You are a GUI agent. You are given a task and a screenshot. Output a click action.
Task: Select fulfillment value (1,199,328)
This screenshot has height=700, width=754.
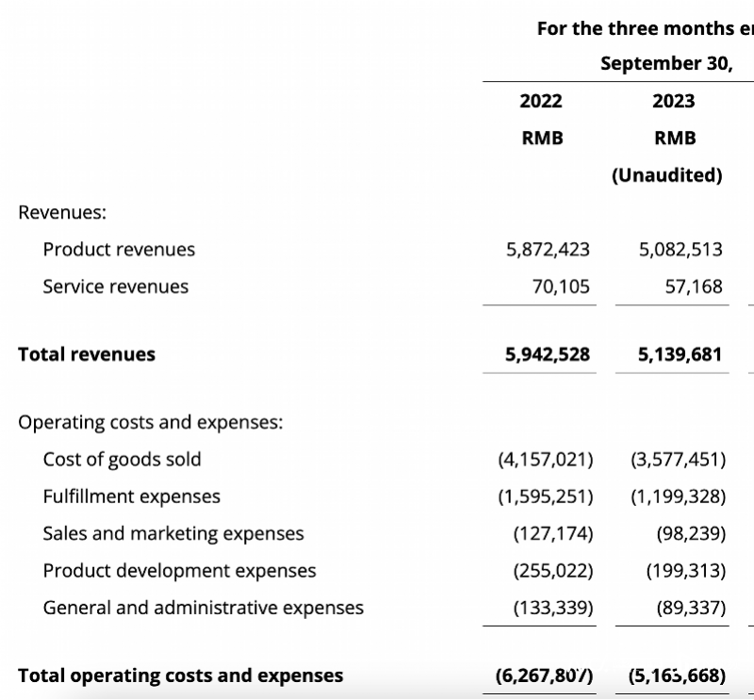click(x=678, y=497)
